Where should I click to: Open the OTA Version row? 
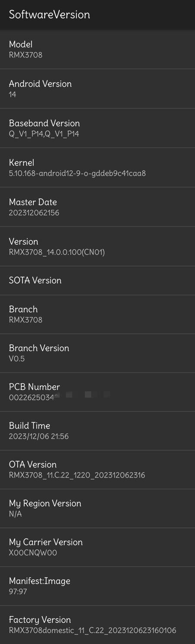[97, 470]
